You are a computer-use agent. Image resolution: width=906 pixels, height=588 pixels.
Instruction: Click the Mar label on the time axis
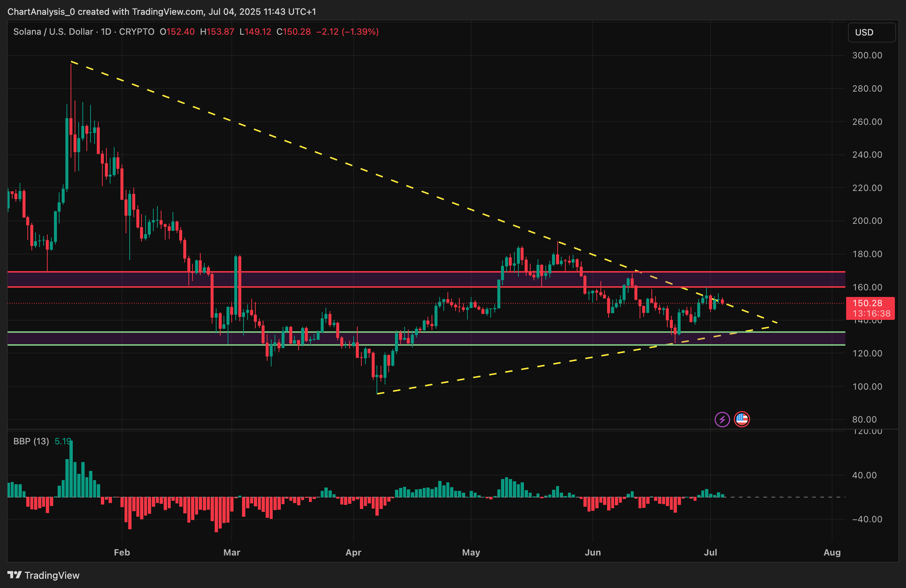click(232, 552)
